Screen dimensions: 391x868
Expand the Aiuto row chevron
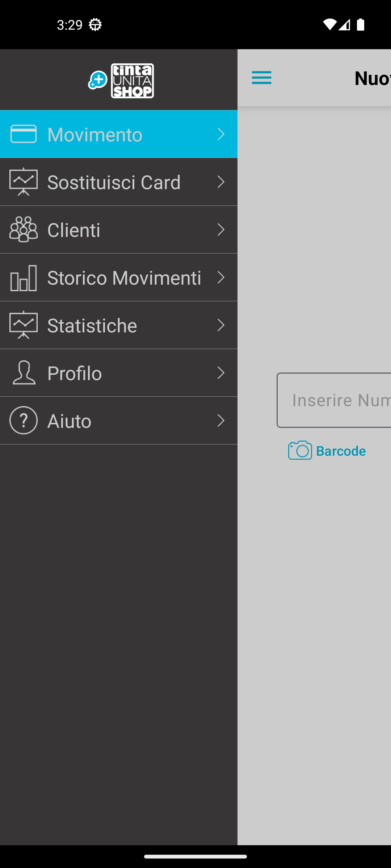pyautogui.click(x=221, y=421)
